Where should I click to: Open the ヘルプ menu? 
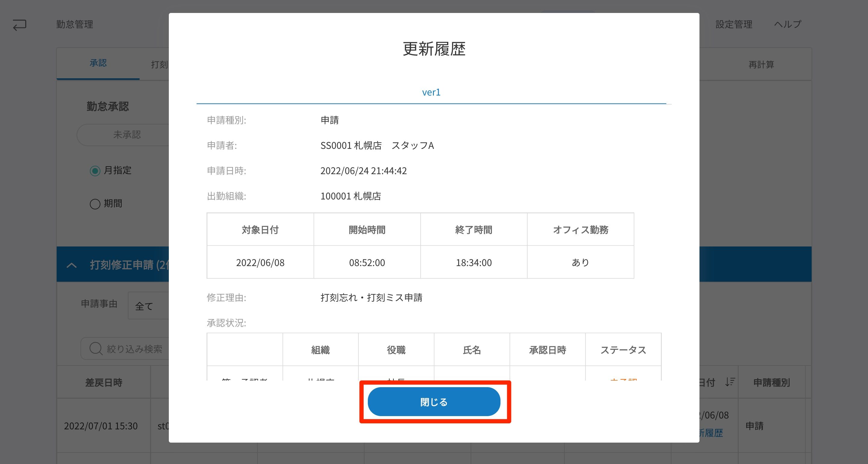788,24
